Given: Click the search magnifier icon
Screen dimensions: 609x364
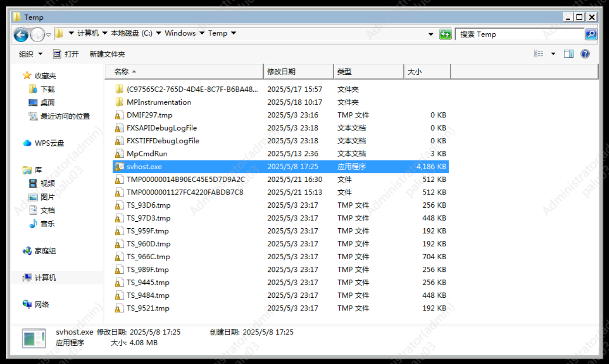Looking at the screenshot, I should click(591, 34).
